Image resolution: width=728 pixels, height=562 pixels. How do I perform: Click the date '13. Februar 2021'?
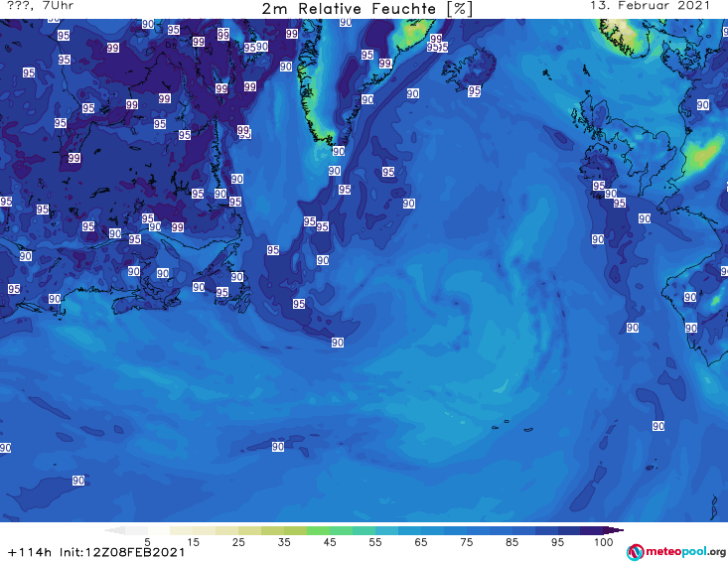650,6
